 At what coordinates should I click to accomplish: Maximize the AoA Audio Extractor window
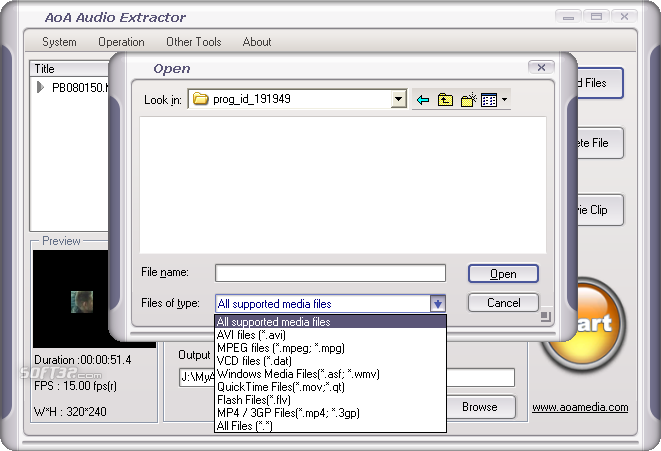[x=596, y=17]
